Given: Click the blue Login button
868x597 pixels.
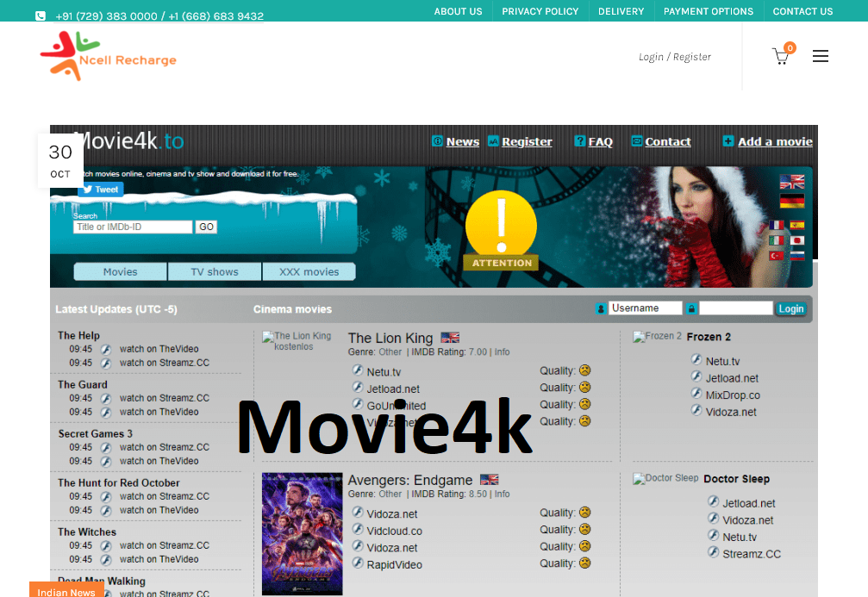Looking at the screenshot, I should pyautogui.click(x=790, y=308).
